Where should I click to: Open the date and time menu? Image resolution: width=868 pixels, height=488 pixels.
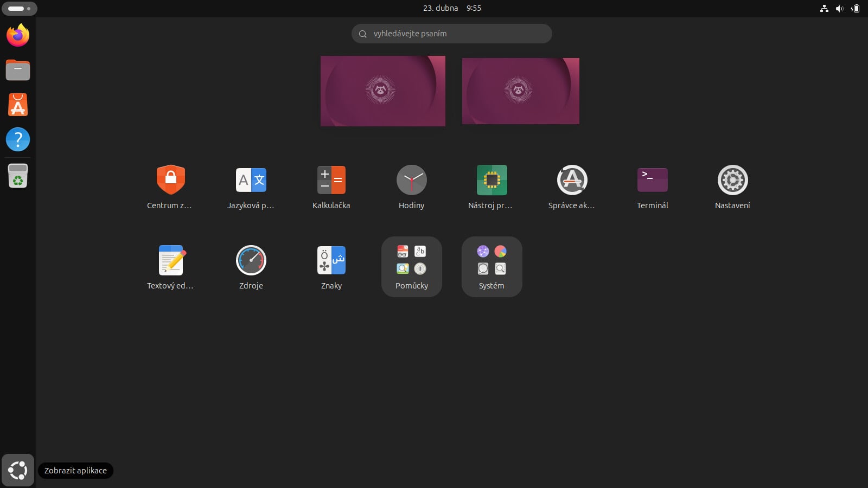[x=452, y=8]
